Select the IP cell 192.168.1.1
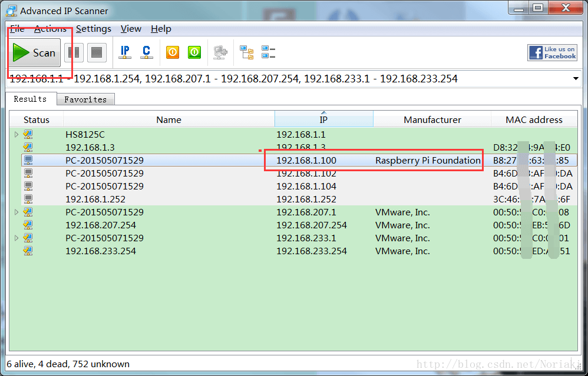The height and width of the screenshot is (376, 588). click(x=301, y=134)
